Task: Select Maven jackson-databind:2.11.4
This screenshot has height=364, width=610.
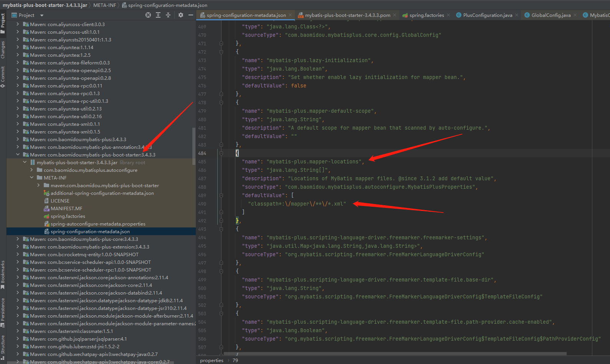Action: [x=96, y=293]
